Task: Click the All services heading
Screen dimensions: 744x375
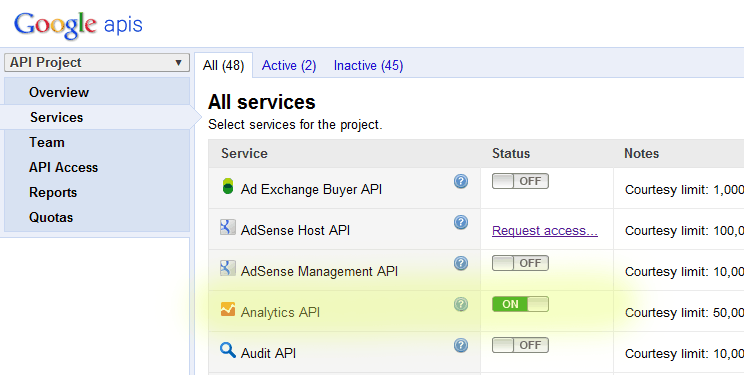Action: (x=262, y=102)
